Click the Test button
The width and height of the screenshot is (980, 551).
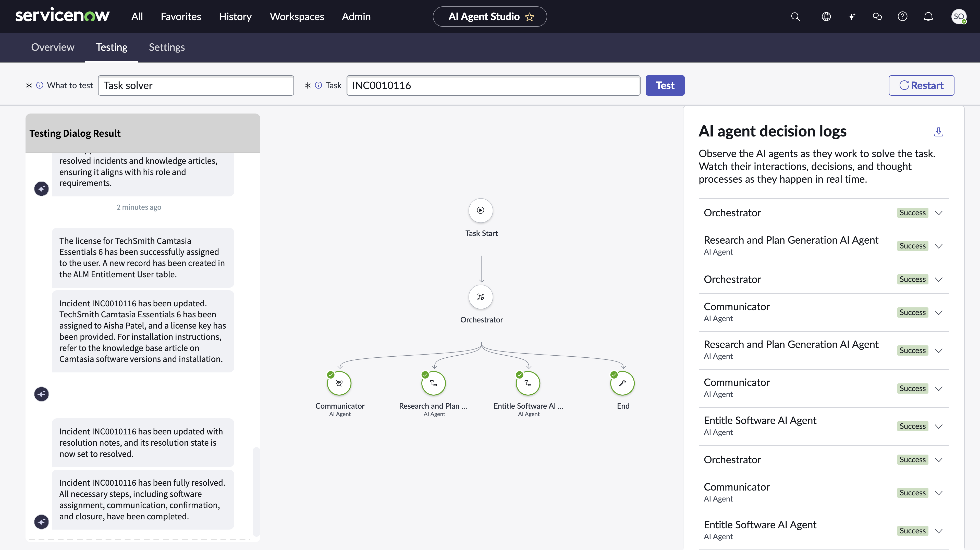coord(665,85)
